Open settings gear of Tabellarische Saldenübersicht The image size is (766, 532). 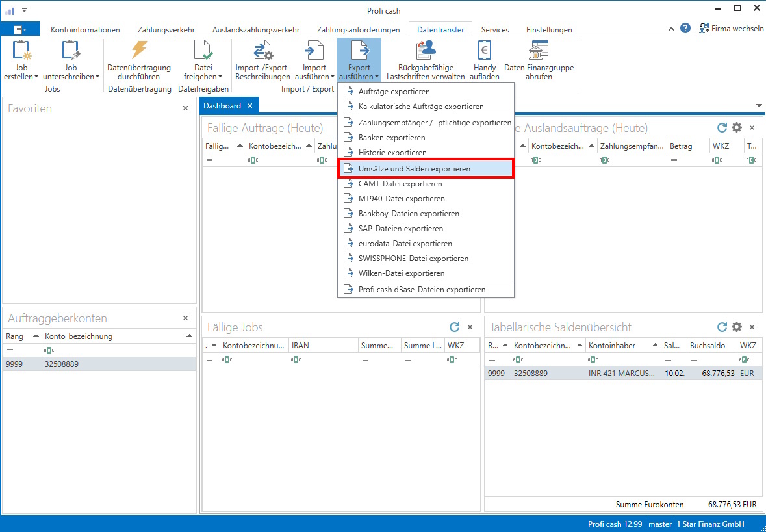pos(736,327)
